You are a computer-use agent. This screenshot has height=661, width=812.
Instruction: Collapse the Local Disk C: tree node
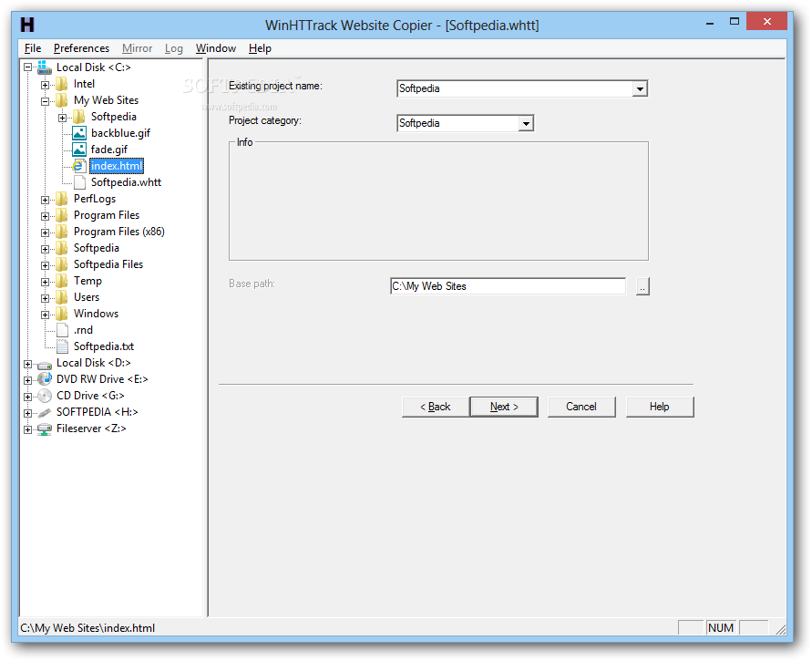pos(28,67)
